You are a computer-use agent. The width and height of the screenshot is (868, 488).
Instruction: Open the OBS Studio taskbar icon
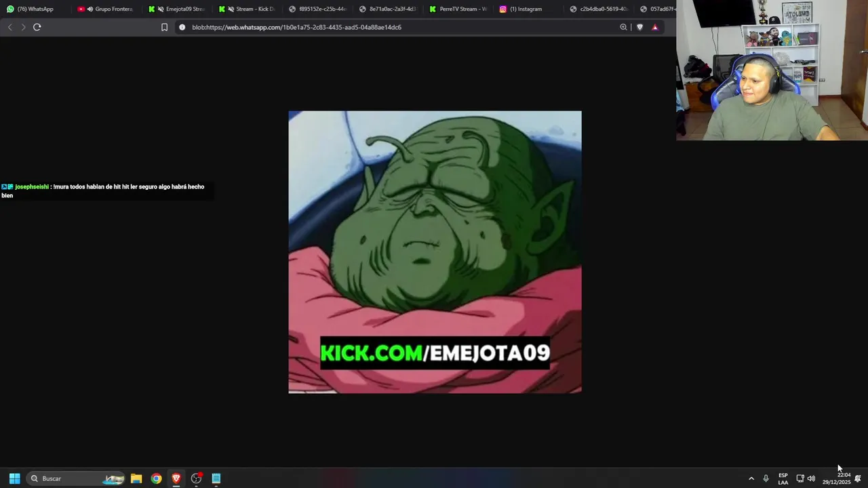(196, 479)
